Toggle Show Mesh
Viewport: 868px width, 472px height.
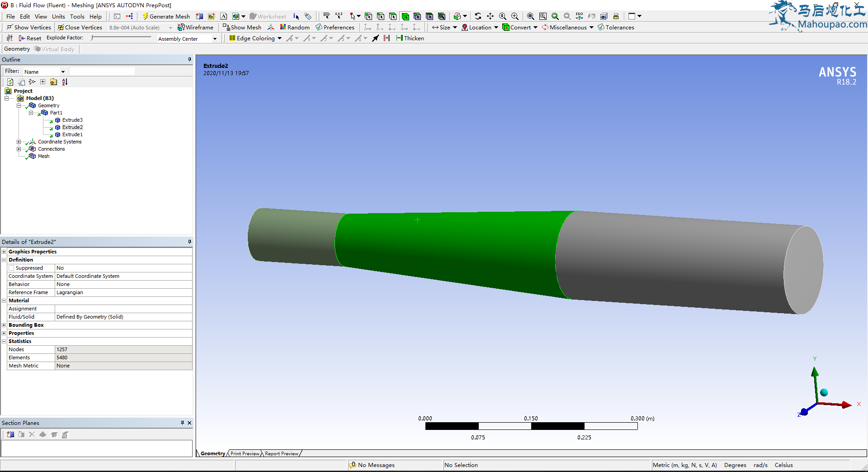pos(242,27)
